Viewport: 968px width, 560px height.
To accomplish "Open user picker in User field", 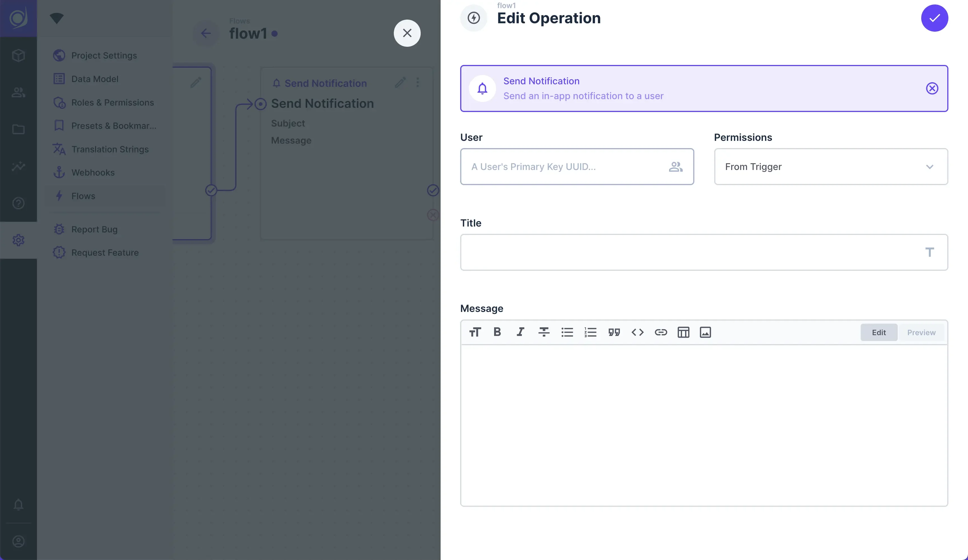I will coord(676,167).
